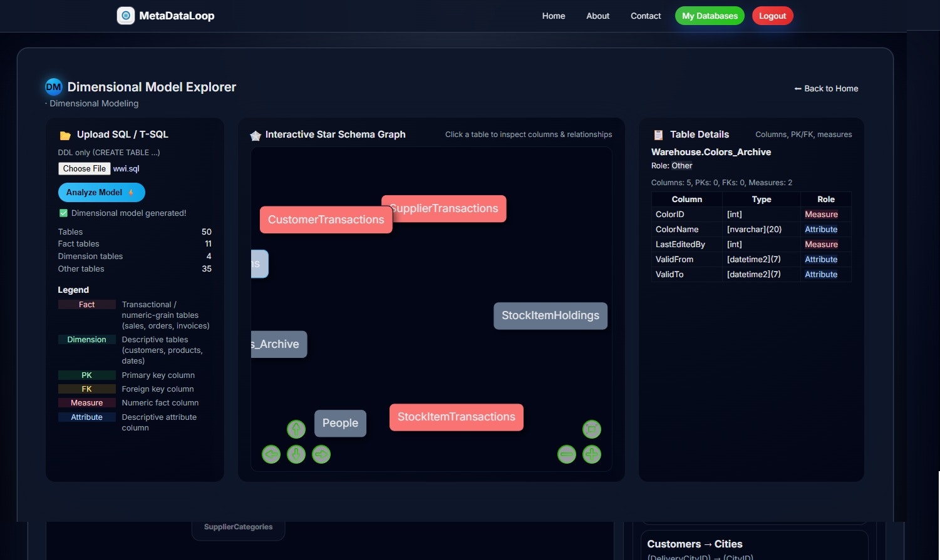Viewport: 940px width, 560px height.
Task: Click the icon beside Interactive Star Schema Graph
Action: [256, 135]
